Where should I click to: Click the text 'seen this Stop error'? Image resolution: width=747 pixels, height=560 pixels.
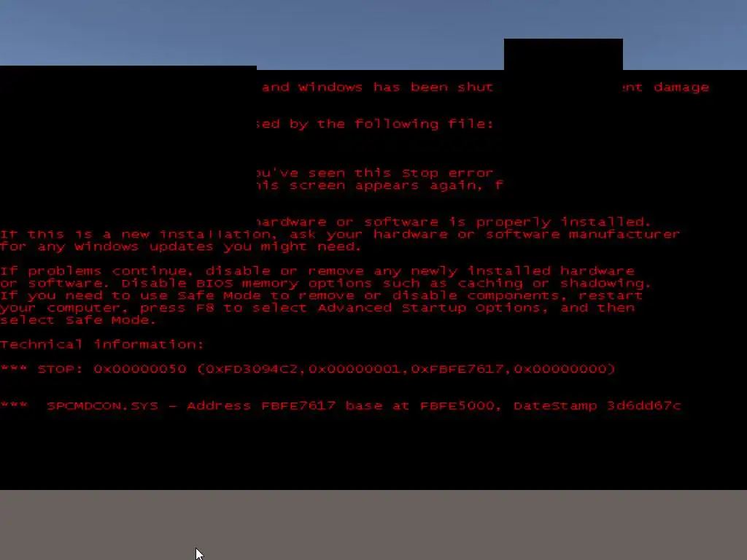point(400,173)
